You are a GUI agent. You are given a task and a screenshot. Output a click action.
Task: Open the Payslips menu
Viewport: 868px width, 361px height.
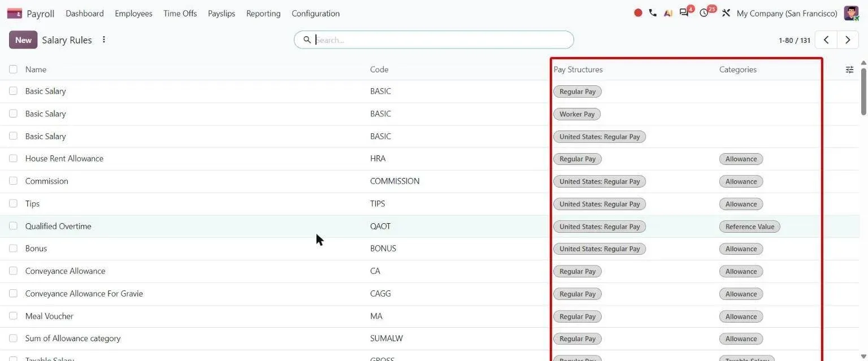(x=222, y=14)
